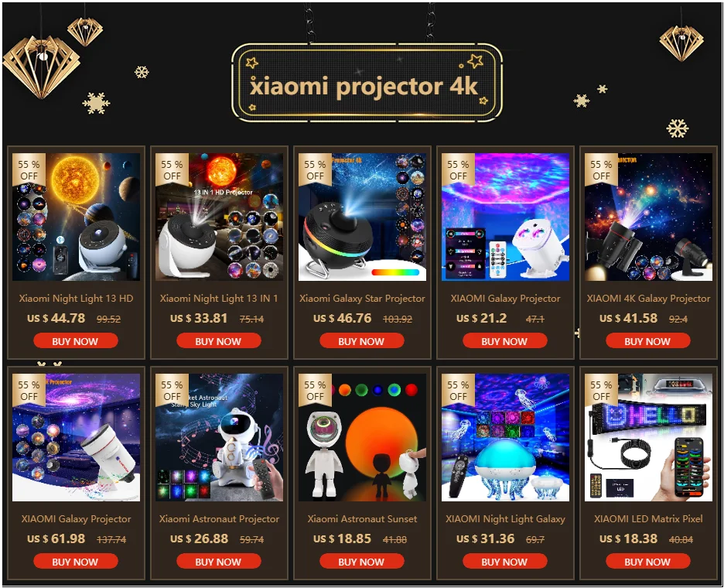Click the xiaomi projector 4k banner heading

click(x=364, y=87)
